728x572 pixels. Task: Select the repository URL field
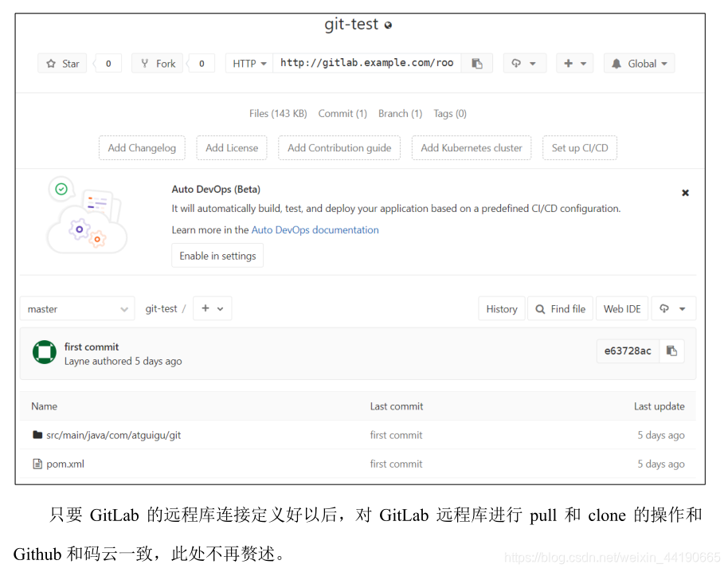point(366,63)
